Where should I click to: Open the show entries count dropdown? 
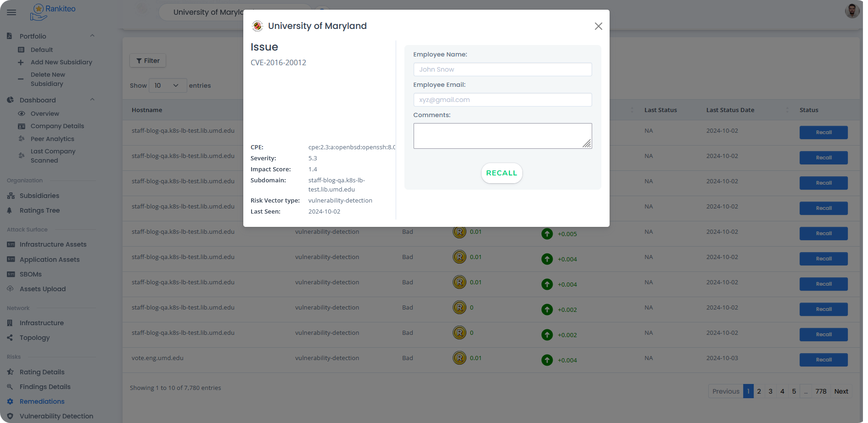point(168,85)
